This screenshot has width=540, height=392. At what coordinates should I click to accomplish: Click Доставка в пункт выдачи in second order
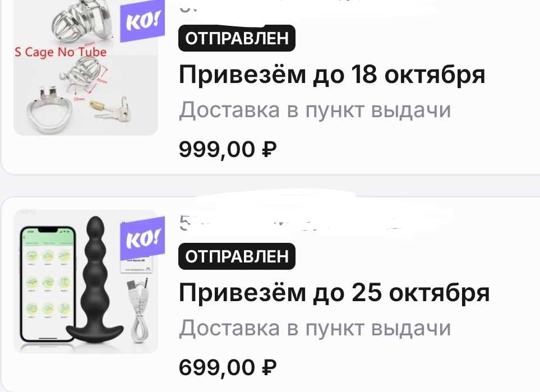click(315, 328)
